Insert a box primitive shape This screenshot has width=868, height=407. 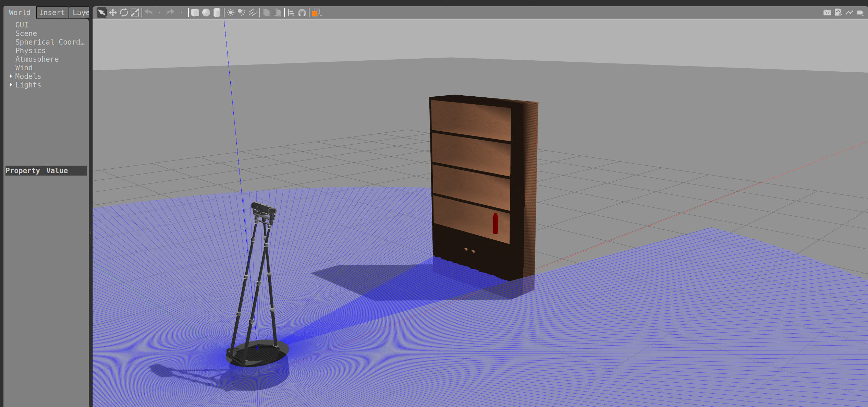[195, 13]
